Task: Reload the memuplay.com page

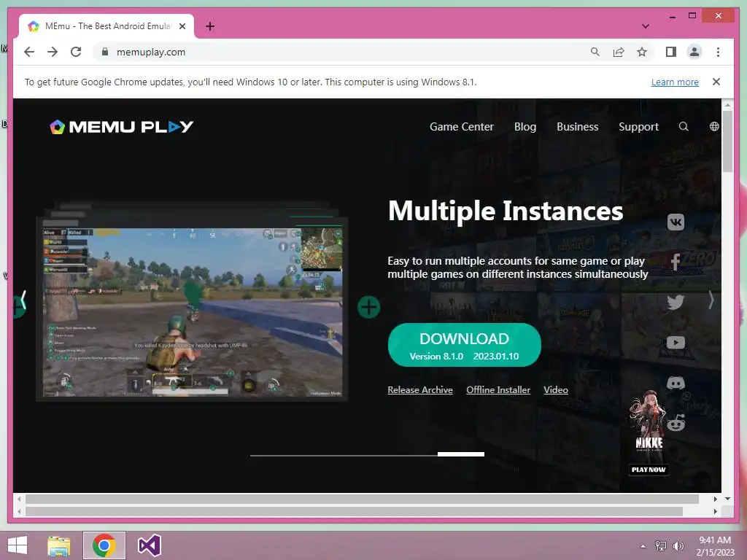Action: [x=76, y=52]
